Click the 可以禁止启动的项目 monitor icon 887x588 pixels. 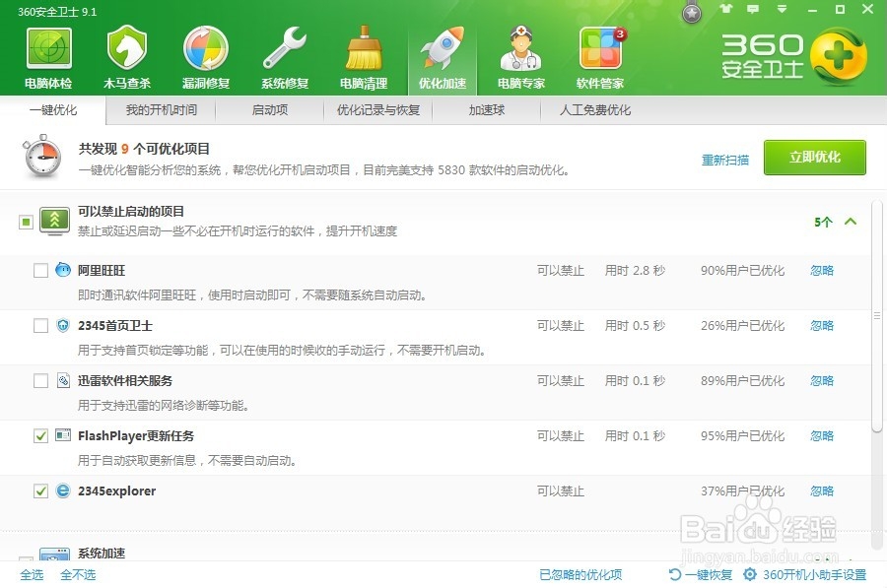click(x=55, y=221)
